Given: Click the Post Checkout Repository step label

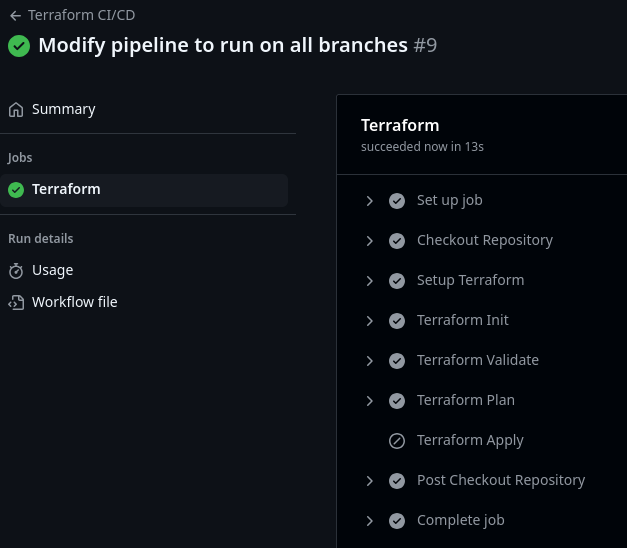Looking at the screenshot, I should point(501,480).
